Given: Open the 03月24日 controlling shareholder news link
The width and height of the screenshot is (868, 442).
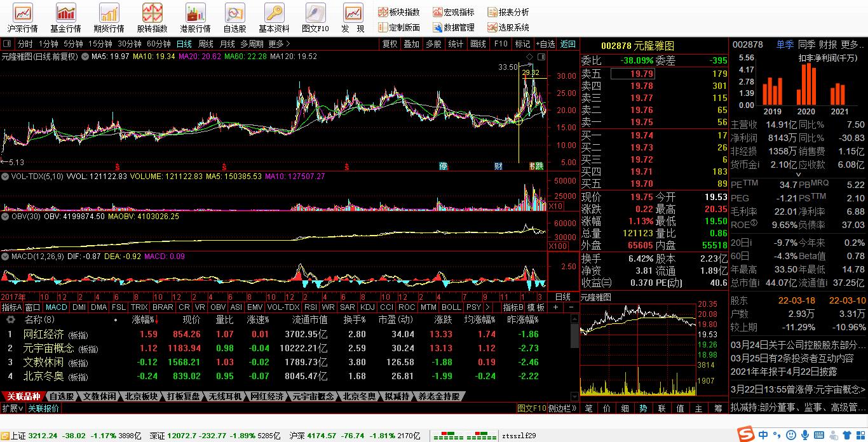Looking at the screenshot, I should pos(798,345).
